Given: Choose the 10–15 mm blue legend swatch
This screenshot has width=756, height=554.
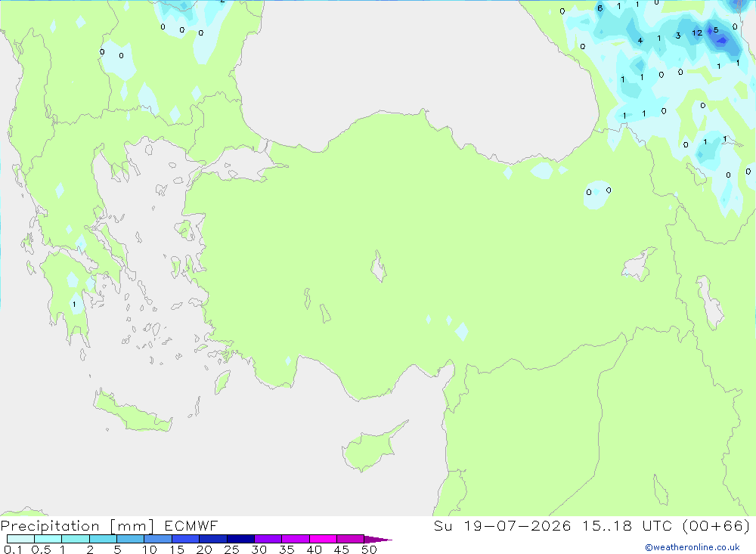Looking at the screenshot, I should [158, 539].
